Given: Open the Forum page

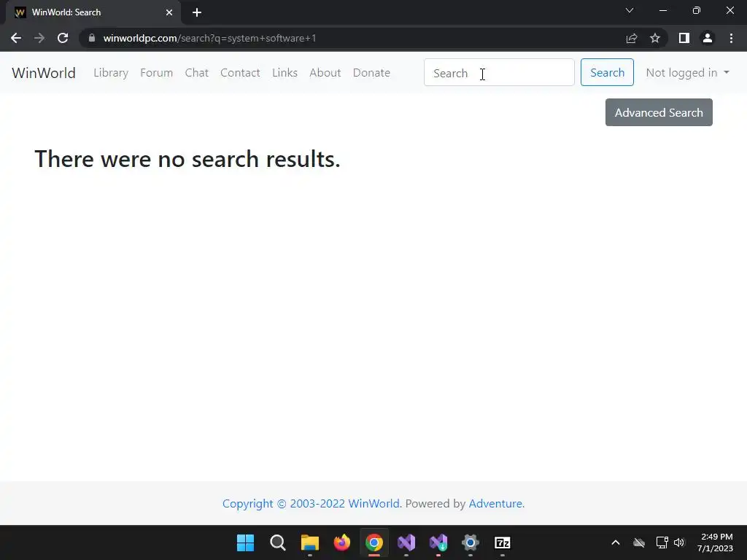Looking at the screenshot, I should click(x=156, y=73).
